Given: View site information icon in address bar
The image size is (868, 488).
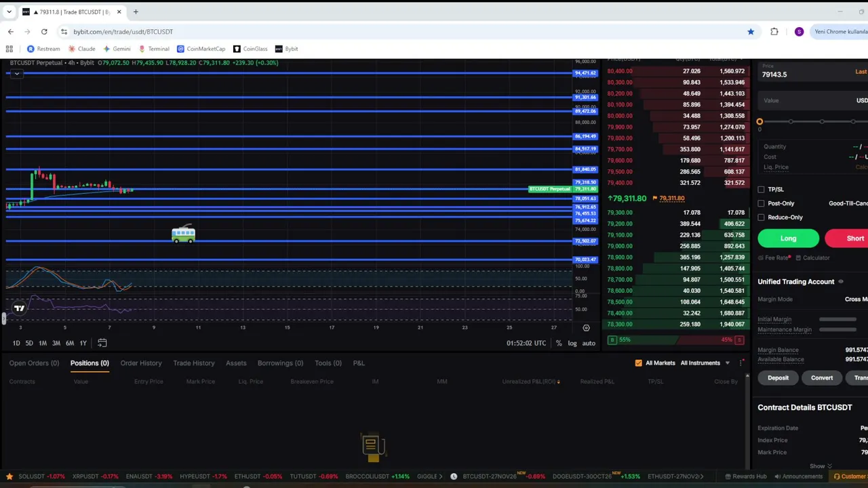Looking at the screenshot, I should pos(64,32).
